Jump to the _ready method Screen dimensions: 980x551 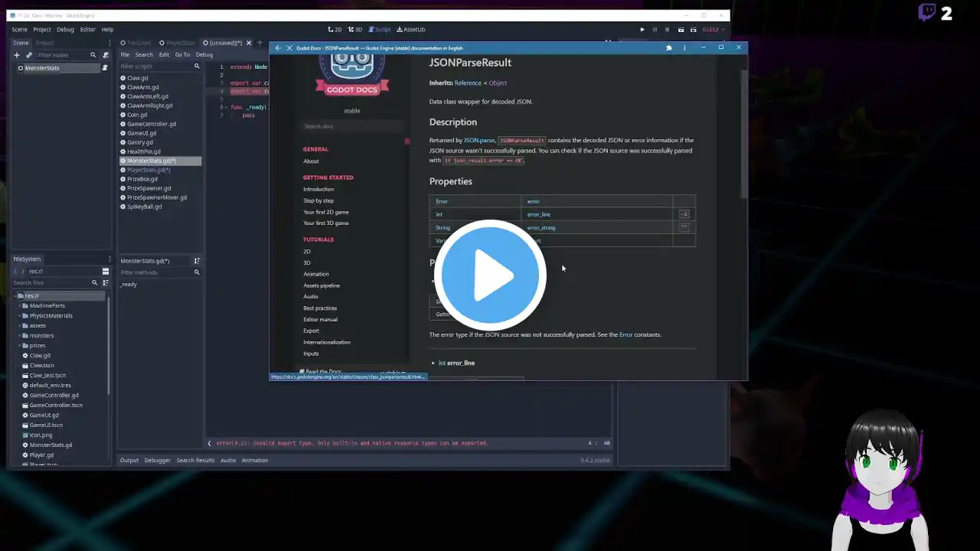click(x=129, y=285)
